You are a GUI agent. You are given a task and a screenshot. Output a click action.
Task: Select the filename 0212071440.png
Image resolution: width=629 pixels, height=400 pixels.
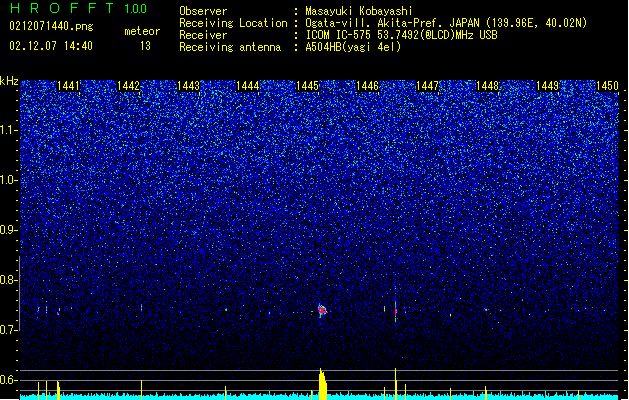[51, 27]
